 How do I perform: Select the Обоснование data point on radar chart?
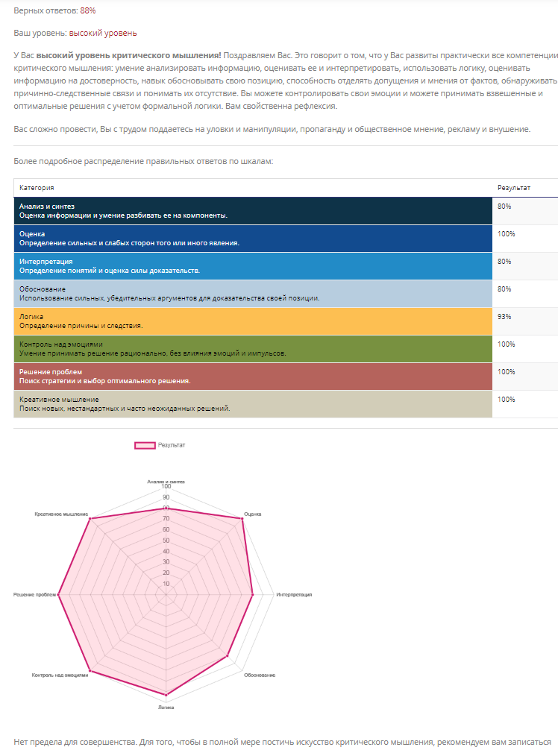227,656
